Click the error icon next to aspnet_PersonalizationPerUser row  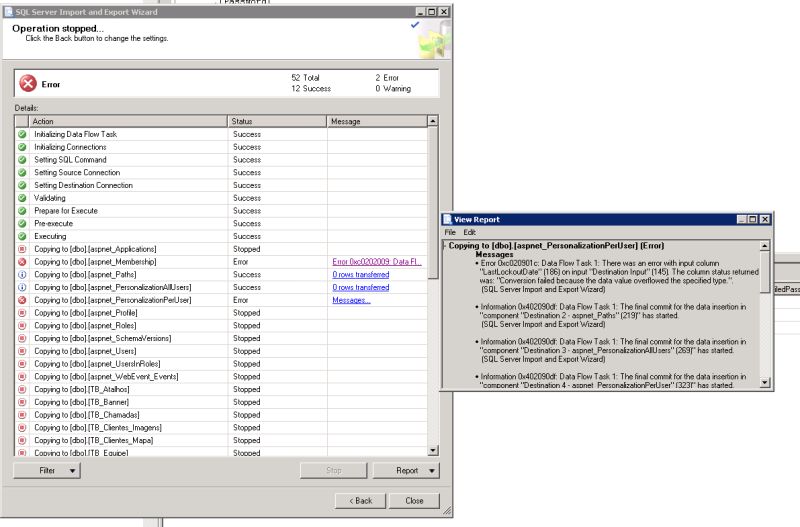coord(22,300)
